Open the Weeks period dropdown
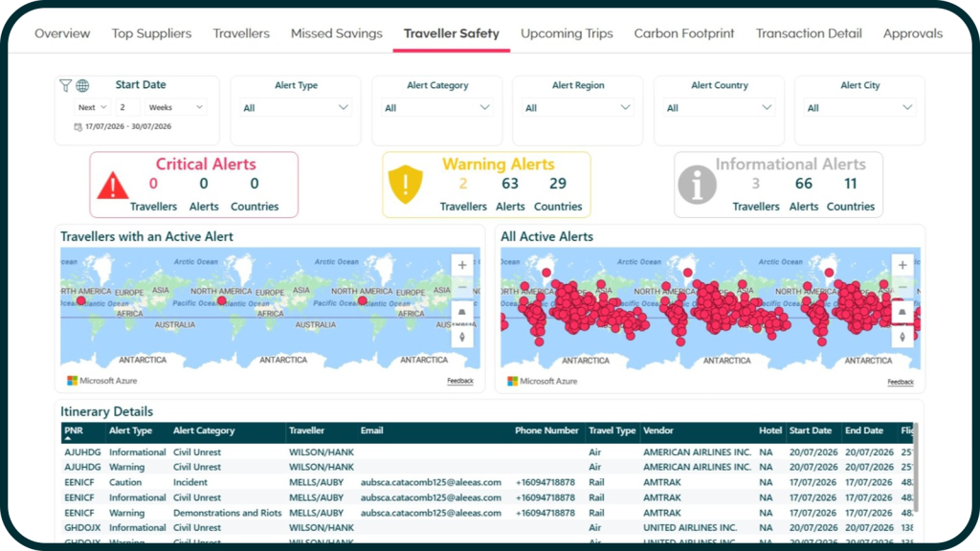The width and height of the screenshot is (980, 551). click(176, 107)
